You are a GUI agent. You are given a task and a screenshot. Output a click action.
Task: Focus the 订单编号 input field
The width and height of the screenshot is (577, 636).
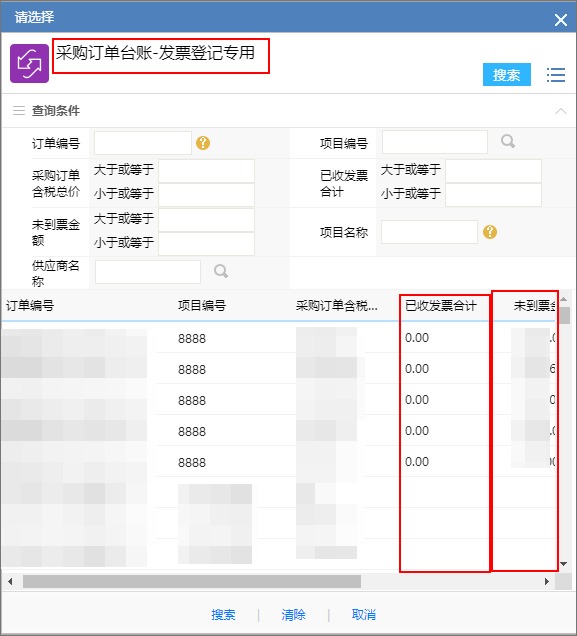(x=143, y=143)
